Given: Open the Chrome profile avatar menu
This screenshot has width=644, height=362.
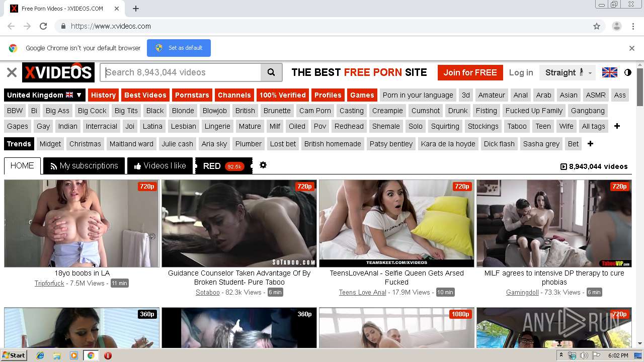Looking at the screenshot, I should pyautogui.click(x=616, y=26).
